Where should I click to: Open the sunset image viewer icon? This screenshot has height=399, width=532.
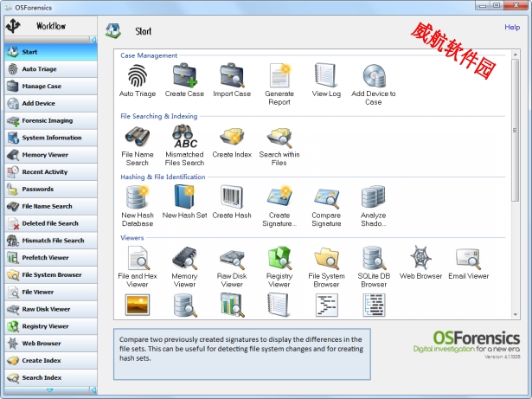137,305
